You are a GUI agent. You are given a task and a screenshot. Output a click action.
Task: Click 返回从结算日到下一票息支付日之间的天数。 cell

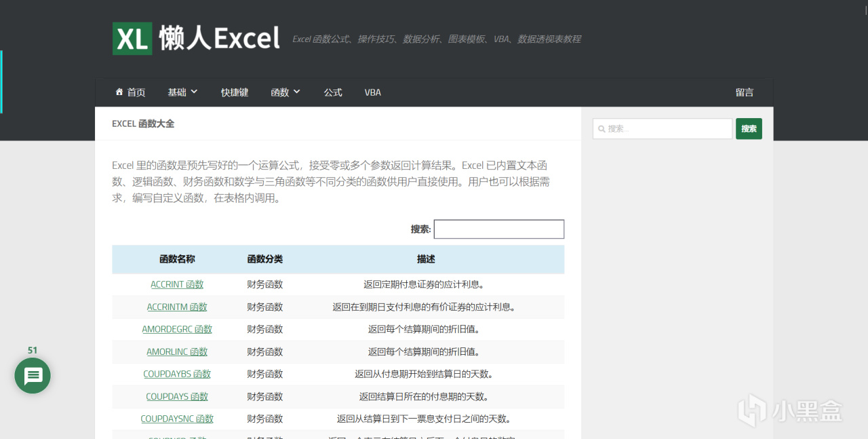click(426, 419)
